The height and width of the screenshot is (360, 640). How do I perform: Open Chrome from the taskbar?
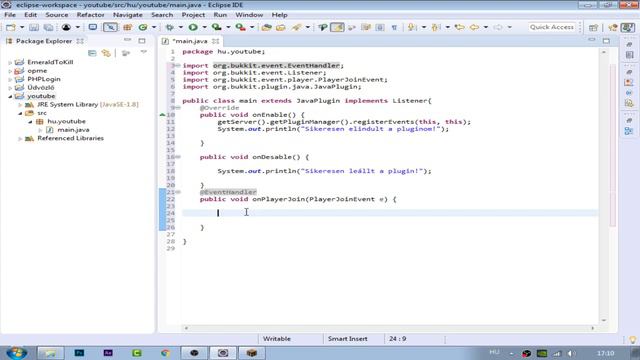pyautogui.click(x=165, y=353)
